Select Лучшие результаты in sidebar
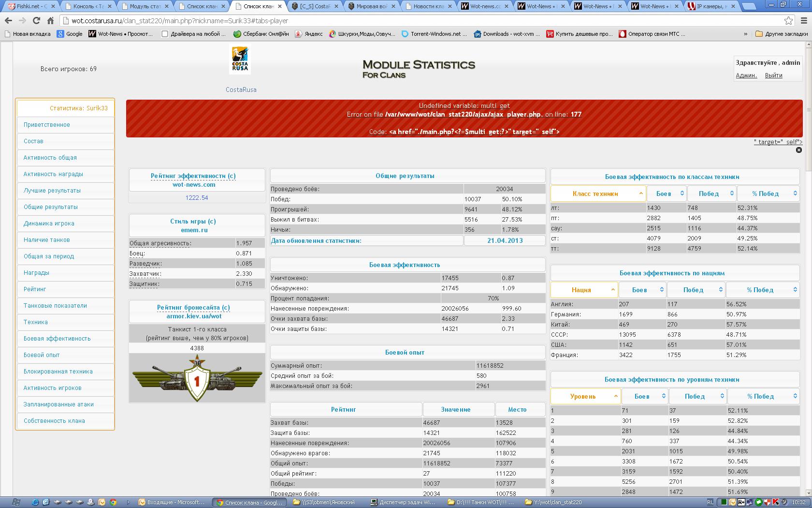The image size is (812, 508). 52,191
